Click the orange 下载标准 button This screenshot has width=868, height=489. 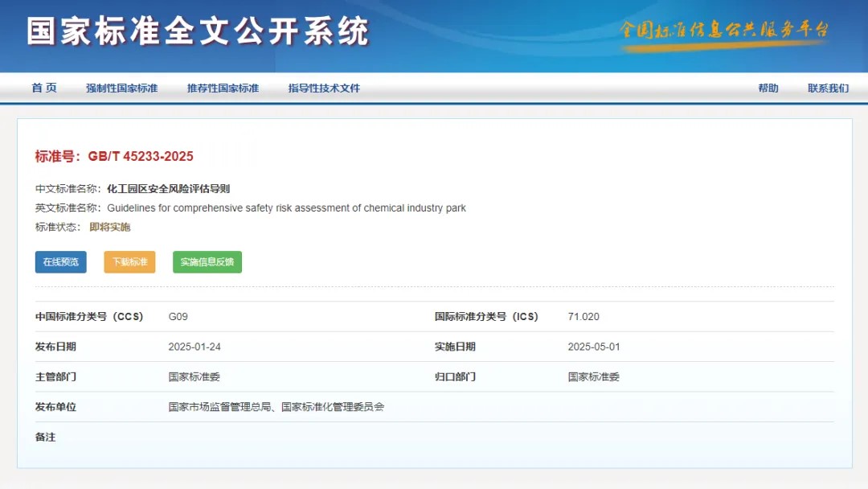(x=129, y=262)
